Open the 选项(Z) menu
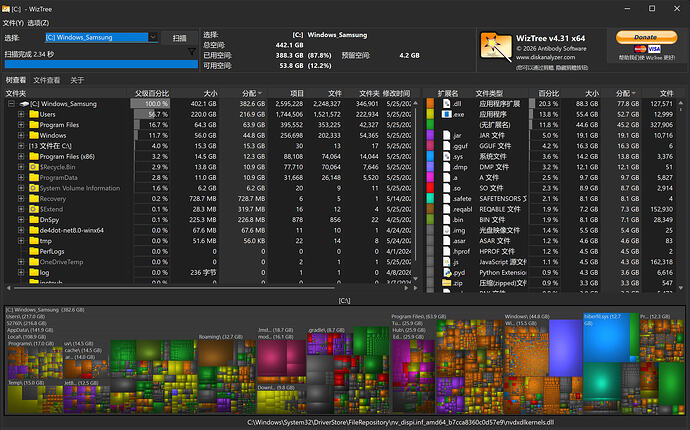690x430 pixels. (38, 23)
